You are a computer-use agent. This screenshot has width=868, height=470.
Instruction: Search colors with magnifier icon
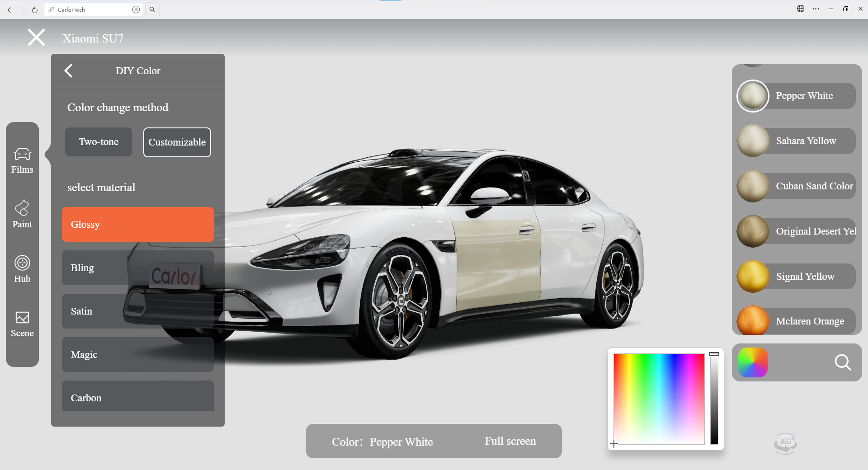[843, 362]
